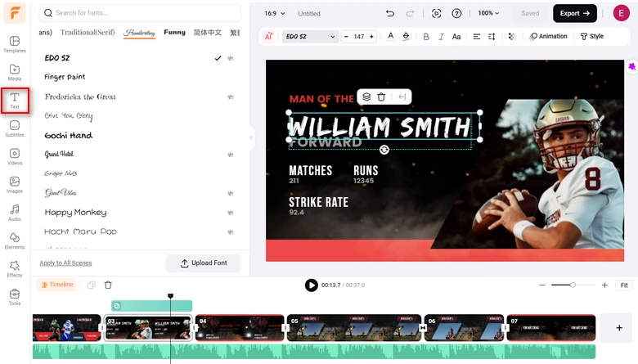Click the purple badge icon at canvas corner
638x364 pixels.
[x=631, y=66]
